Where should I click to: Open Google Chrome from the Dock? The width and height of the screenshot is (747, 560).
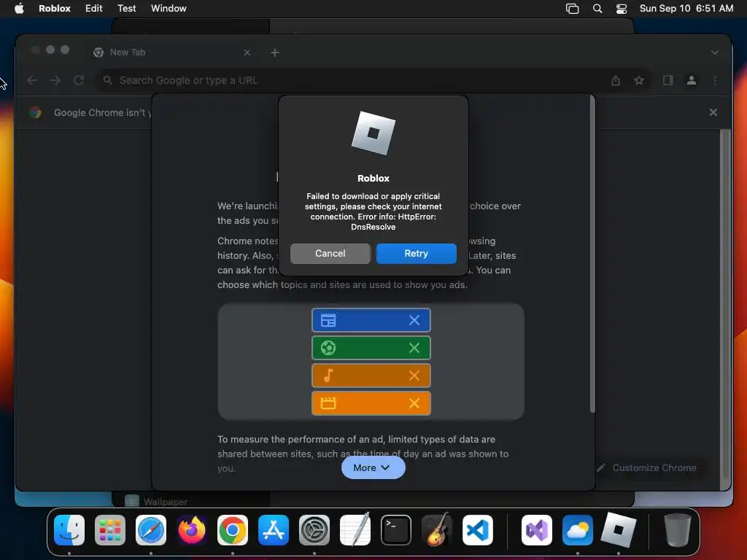point(233,530)
